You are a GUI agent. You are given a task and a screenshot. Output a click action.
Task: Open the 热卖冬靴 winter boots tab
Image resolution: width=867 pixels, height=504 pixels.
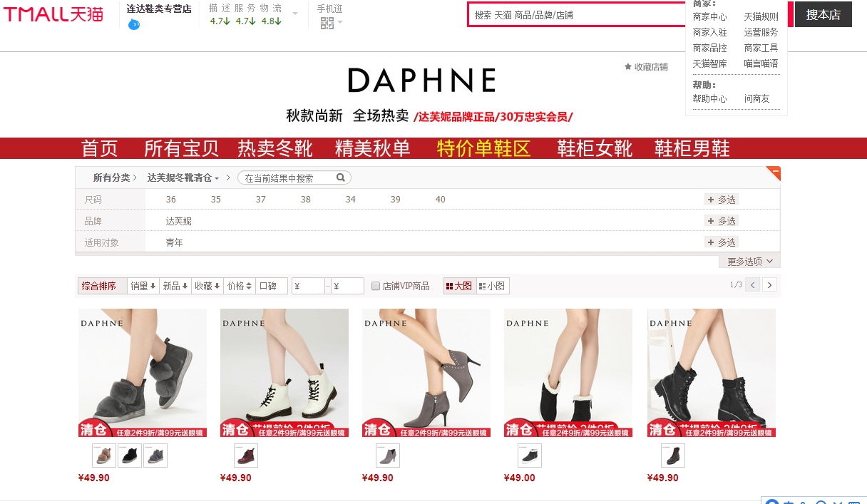click(275, 148)
